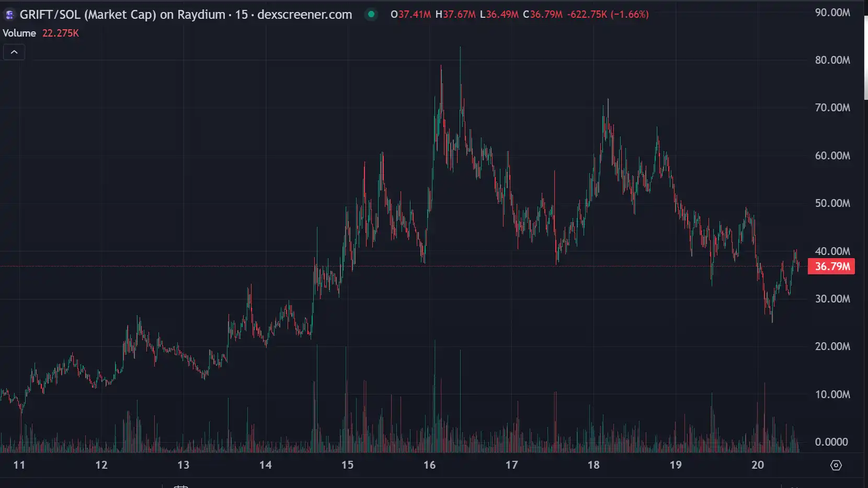This screenshot has height=488, width=868.
Task: Click the 10.00M price axis label
Action: [832, 394]
